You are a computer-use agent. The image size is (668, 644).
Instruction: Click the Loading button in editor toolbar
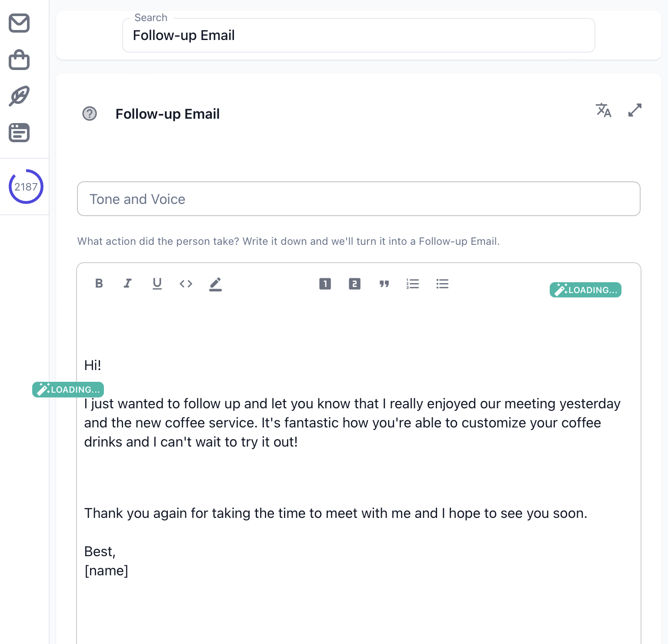click(x=585, y=290)
